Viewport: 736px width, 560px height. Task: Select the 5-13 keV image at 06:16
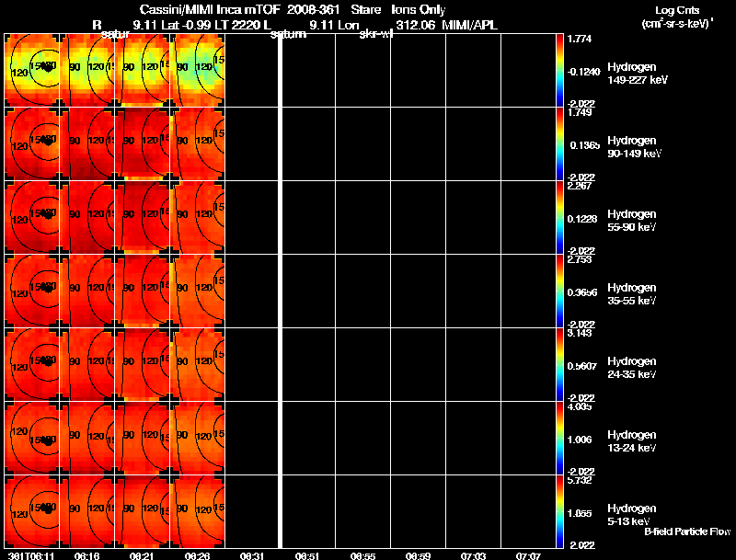pyautogui.click(x=87, y=511)
